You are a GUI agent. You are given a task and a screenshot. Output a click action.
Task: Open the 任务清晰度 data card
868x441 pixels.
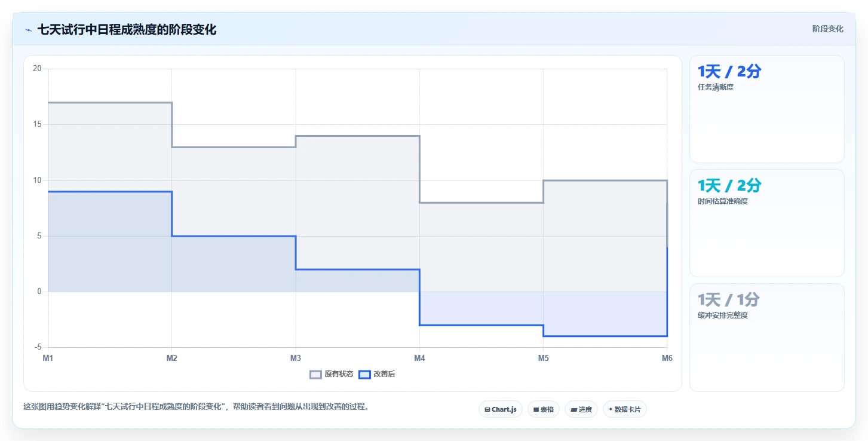click(x=767, y=109)
